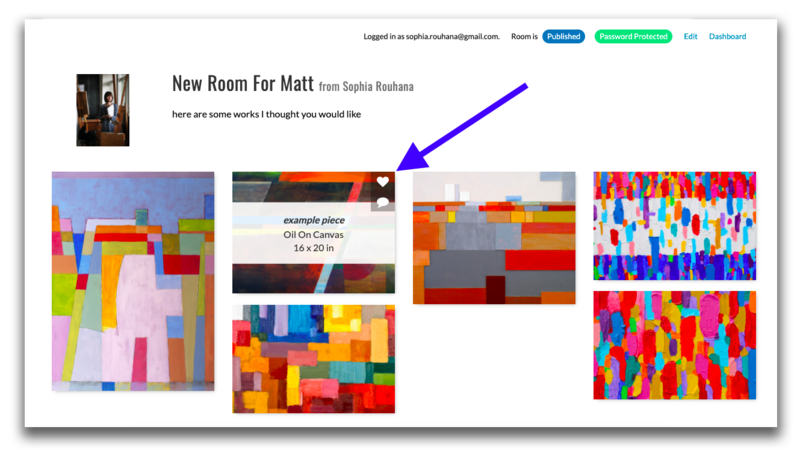The width and height of the screenshot is (800, 450).
Task: Click the green Password Protected badge
Action: tap(633, 37)
